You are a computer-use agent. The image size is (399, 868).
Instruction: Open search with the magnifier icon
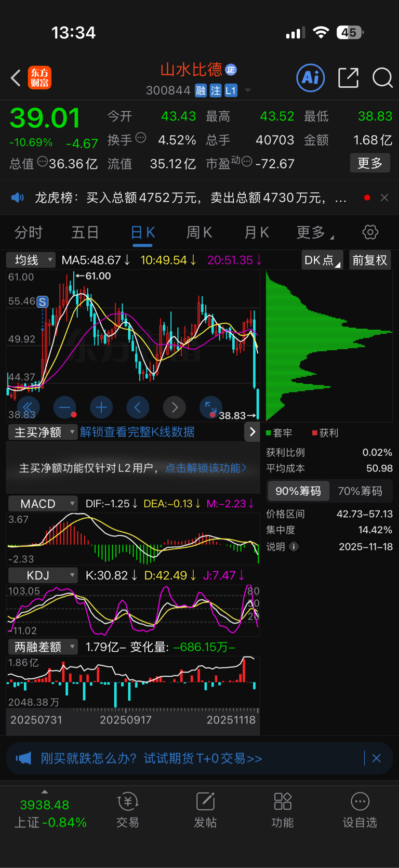click(382, 78)
